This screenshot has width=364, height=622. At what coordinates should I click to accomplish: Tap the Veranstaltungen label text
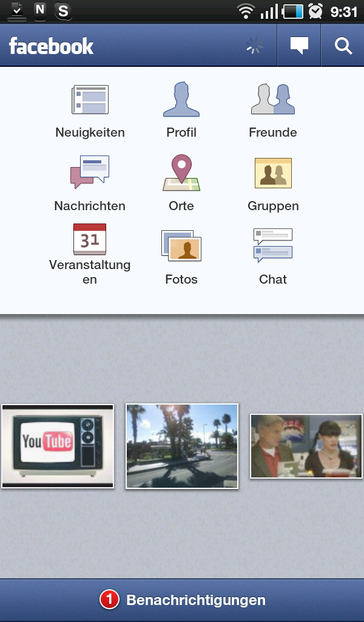[90, 272]
